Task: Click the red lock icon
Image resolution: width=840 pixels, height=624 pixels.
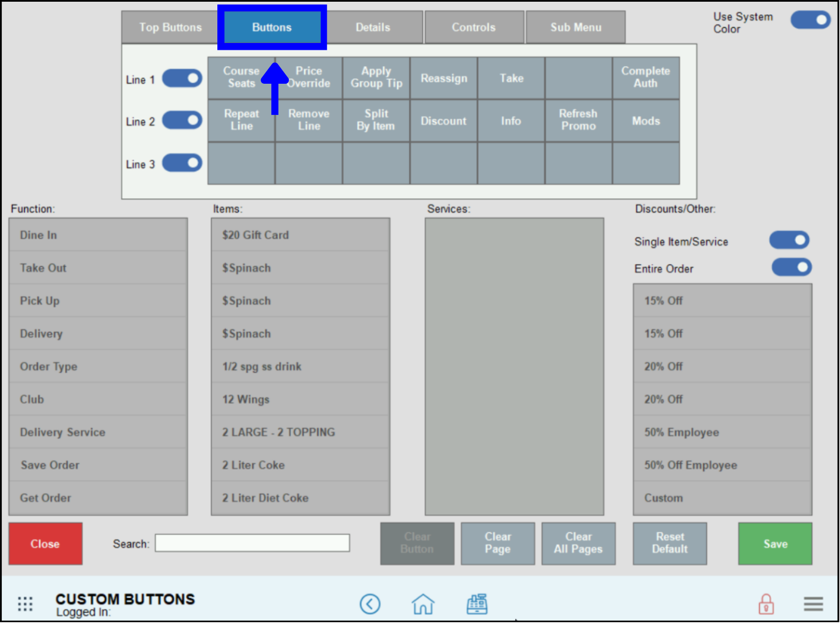Action: (766, 604)
